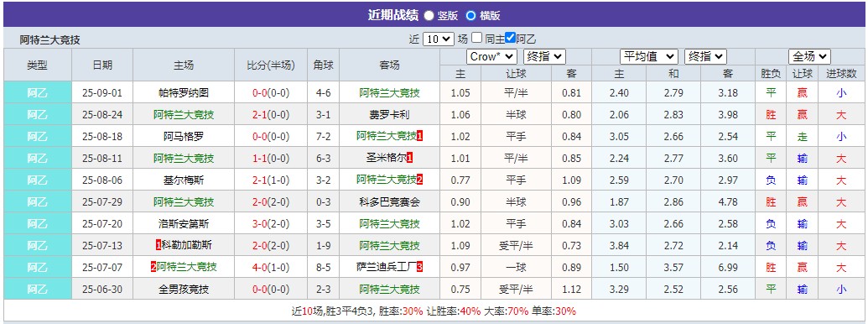Click red card badge 2 on 25-08-06 row

pyautogui.click(x=420, y=180)
